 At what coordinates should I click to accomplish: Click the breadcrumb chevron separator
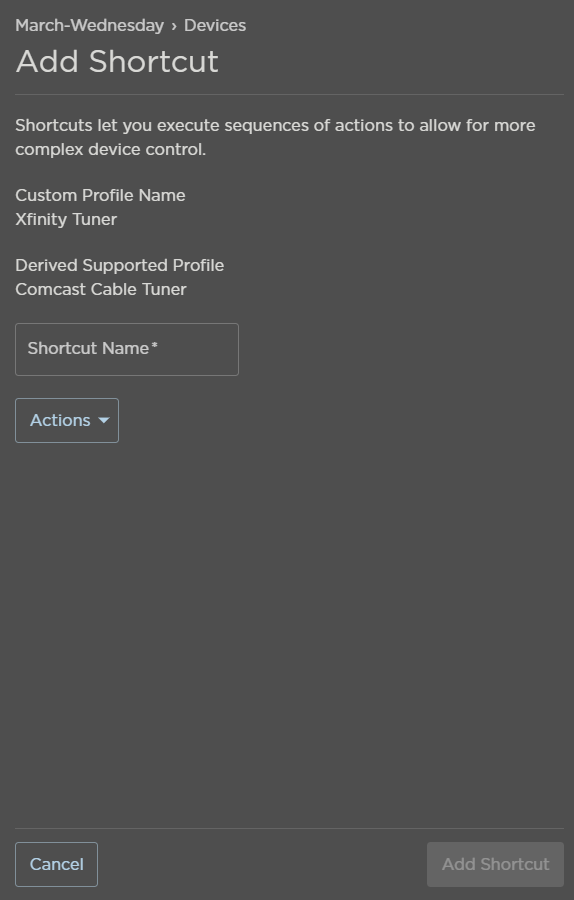(174, 26)
